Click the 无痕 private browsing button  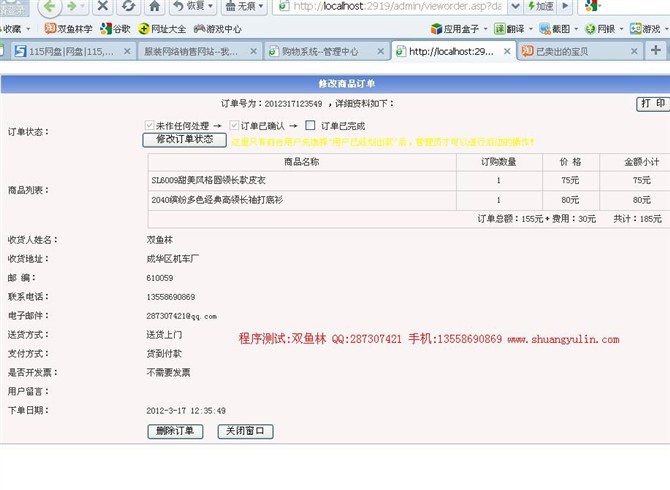click(x=240, y=6)
